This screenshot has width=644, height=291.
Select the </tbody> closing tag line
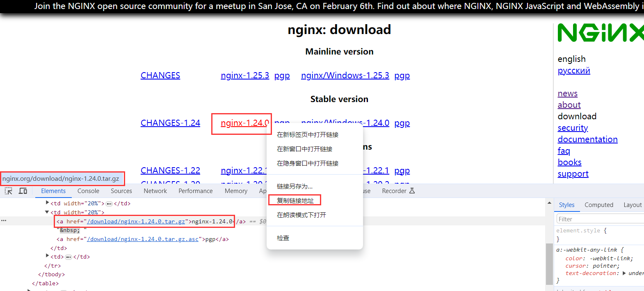pyautogui.click(x=51, y=275)
